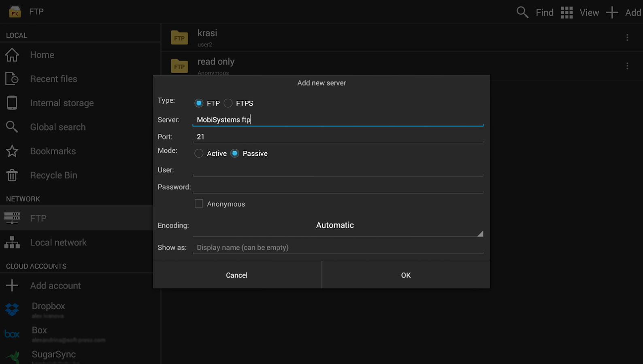Click the Home house icon in the sidebar
The image size is (643, 364).
(x=12, y=55)
